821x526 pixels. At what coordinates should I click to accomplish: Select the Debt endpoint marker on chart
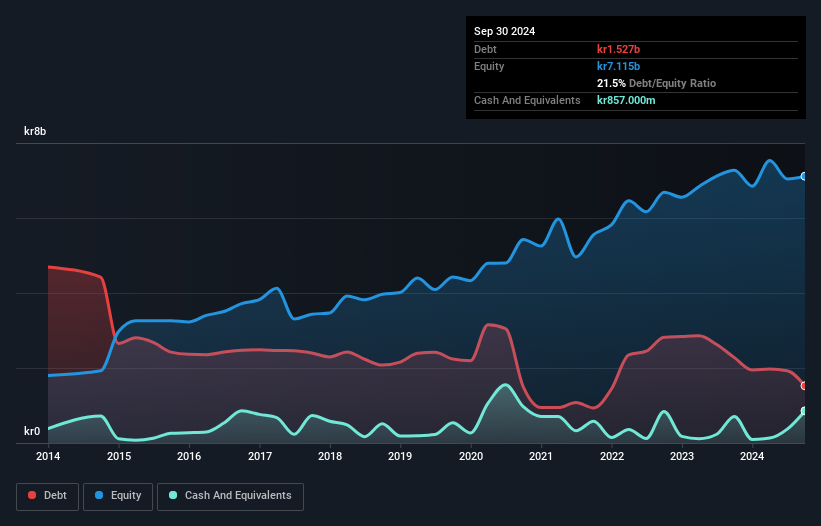tap(804, 386)
